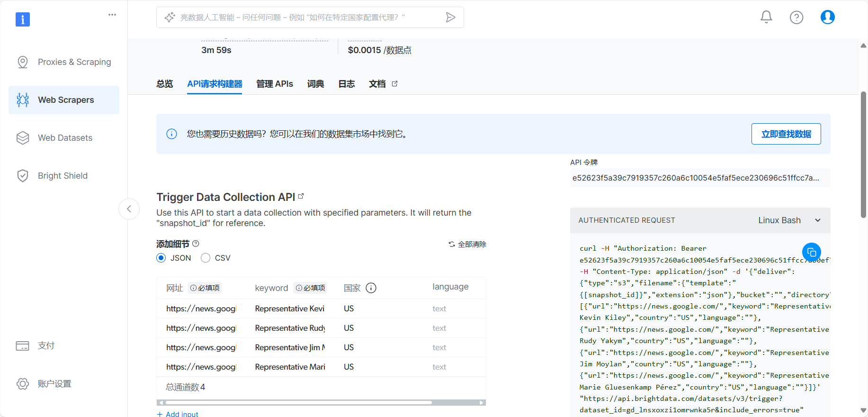The image size is (868, 417).
Task: Open the help question mark icon
Action: coord(796,18)
